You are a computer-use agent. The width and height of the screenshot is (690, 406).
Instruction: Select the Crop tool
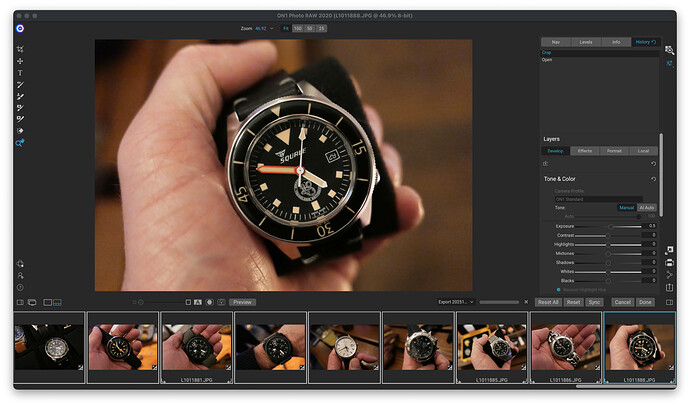point(20,49)
